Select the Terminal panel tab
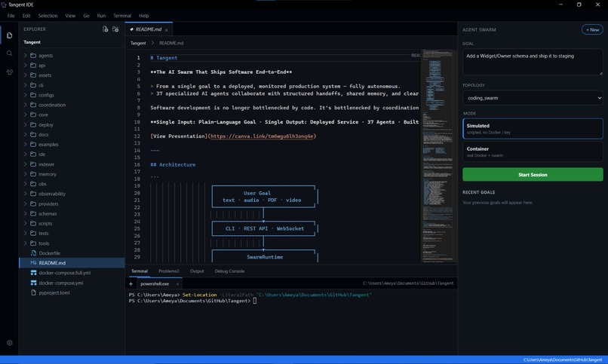This screenshot has height=364, width=608. point(140,271)
